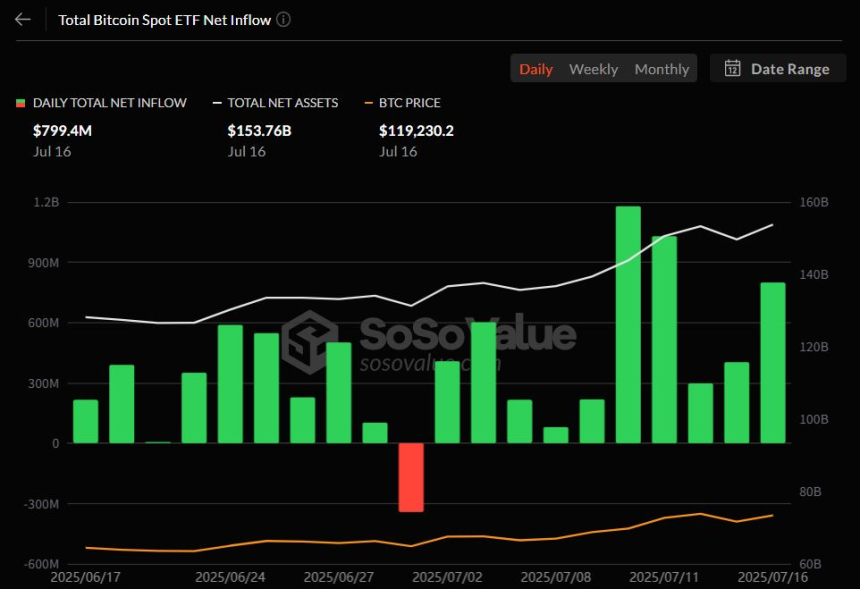
Task: Click the info icon beside the chart title
Action: point(283,19)
